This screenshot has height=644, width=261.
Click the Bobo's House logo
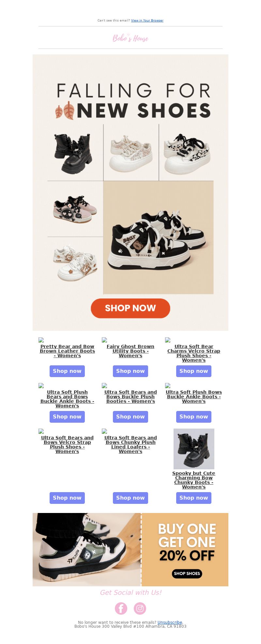130,38
